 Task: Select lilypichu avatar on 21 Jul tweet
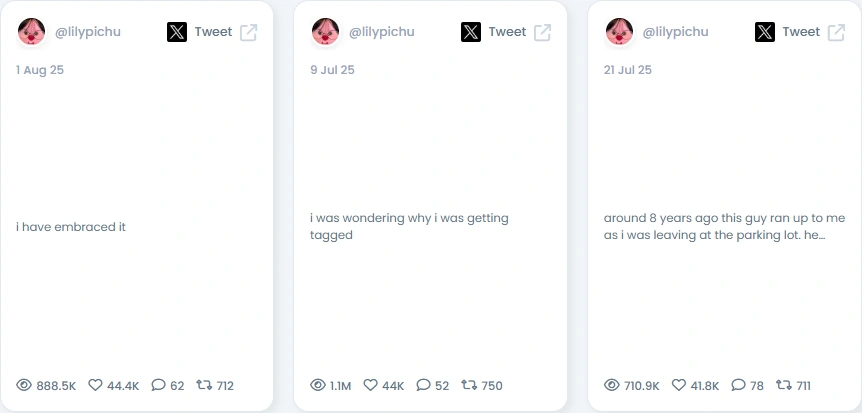(620, 31)
